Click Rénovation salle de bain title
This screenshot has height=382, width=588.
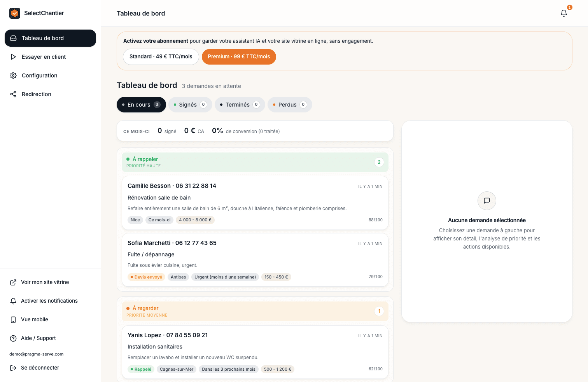159,198
